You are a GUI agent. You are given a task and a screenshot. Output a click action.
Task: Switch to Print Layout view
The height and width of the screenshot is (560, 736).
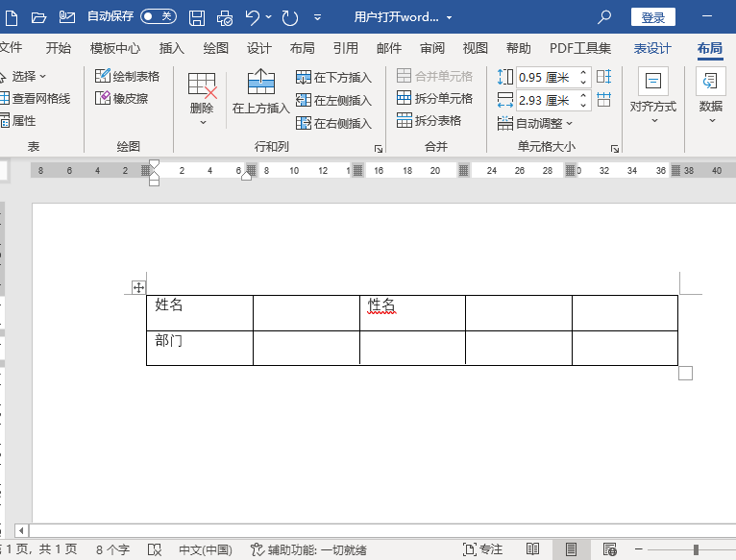pyautogui.click(x=571, y=549)
